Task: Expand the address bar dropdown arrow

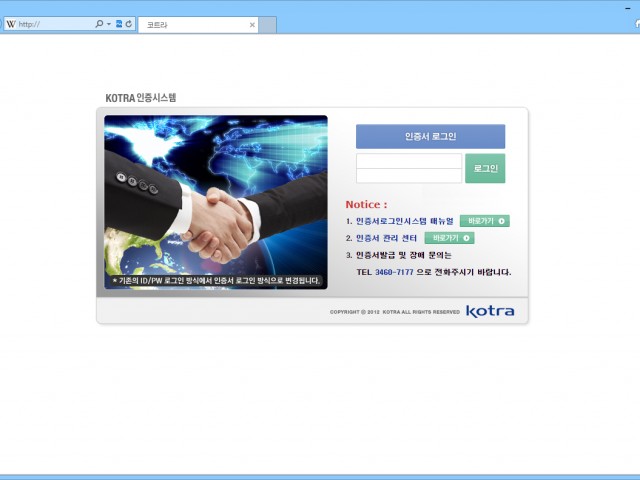Action: coord(109,24)
